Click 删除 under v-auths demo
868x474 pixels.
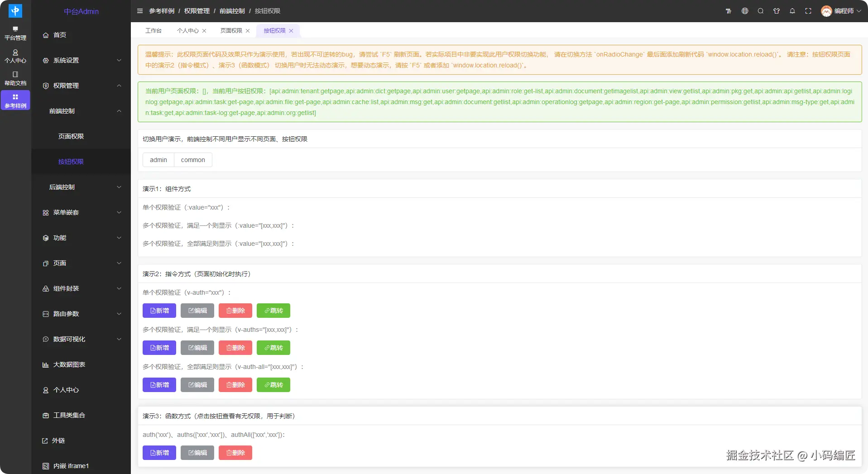(x=235, y=348)
